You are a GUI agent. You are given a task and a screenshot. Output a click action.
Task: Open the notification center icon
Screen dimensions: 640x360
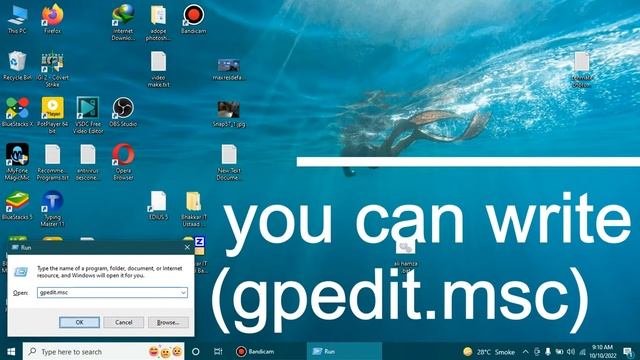coord(629,351)
